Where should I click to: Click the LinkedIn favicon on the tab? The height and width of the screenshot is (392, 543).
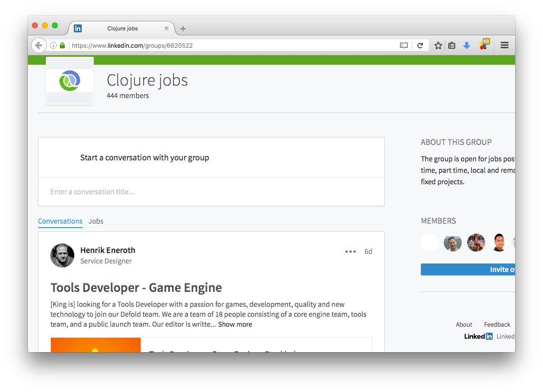pos(78,28)
